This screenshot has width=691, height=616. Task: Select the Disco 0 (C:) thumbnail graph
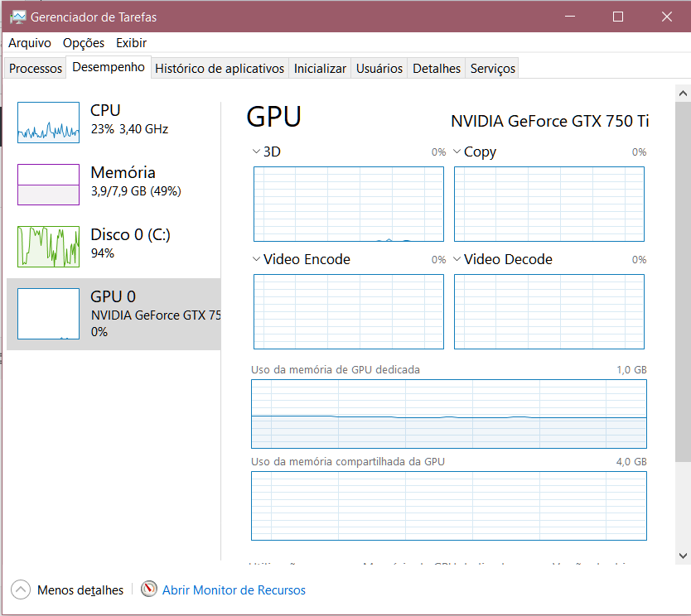(x=49, y=247)
